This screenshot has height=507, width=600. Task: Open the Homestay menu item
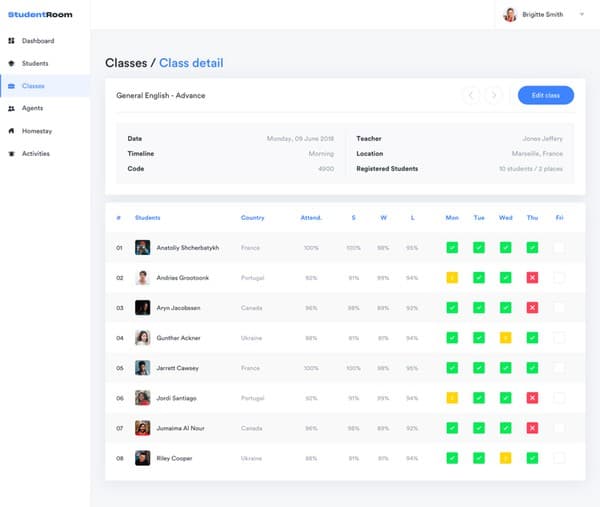pos(38,131)
